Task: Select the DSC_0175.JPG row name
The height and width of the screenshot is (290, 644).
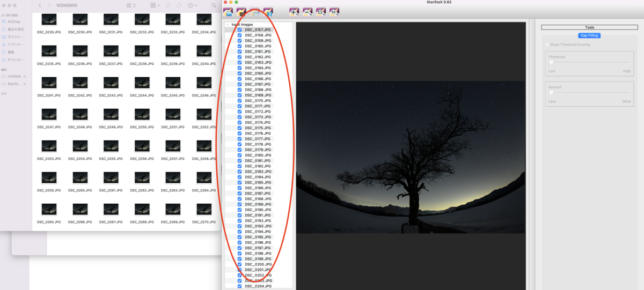Action: click(258, 128)
